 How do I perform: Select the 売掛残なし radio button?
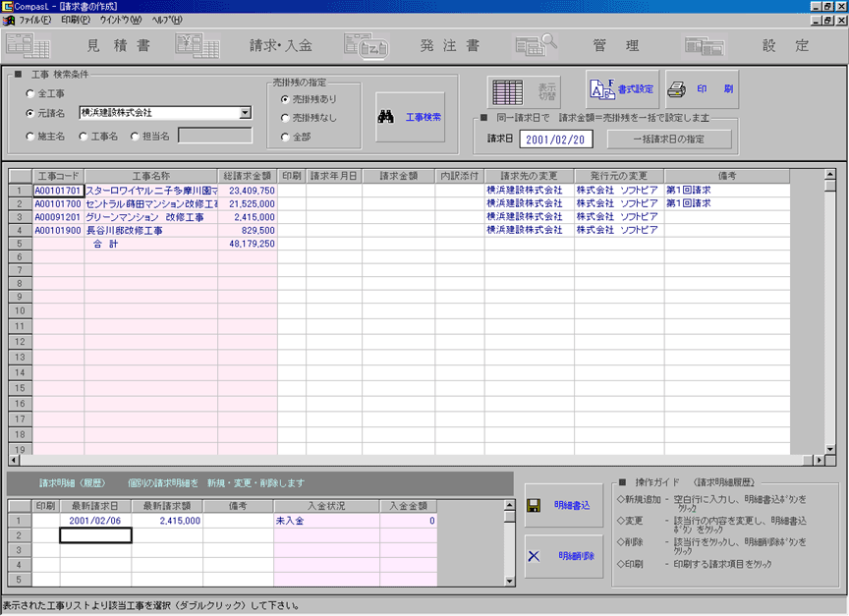pyautogui.click(x=285, y=118)
